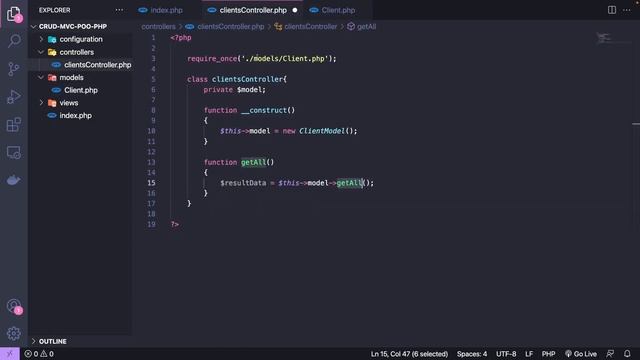
Task: Open the Docker view
Action: (14, 180)
